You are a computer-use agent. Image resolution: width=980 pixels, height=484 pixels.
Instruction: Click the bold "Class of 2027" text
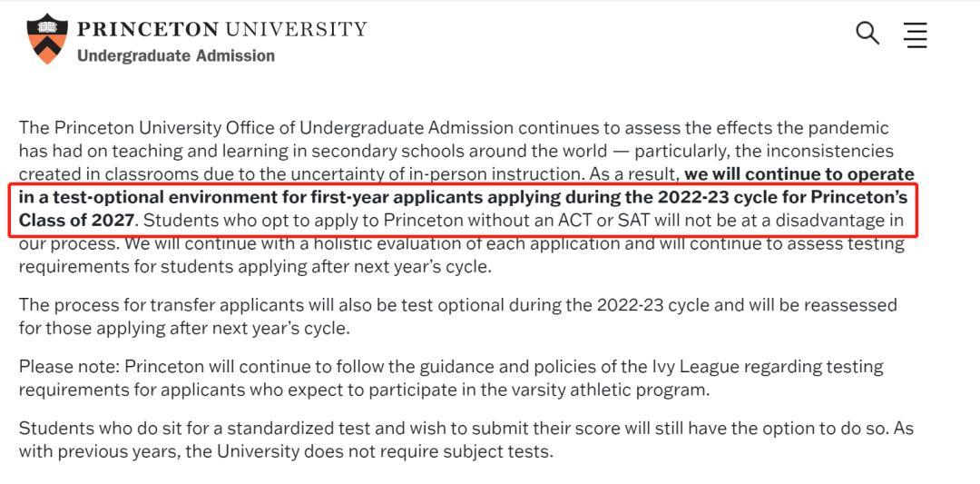point(77,220)
